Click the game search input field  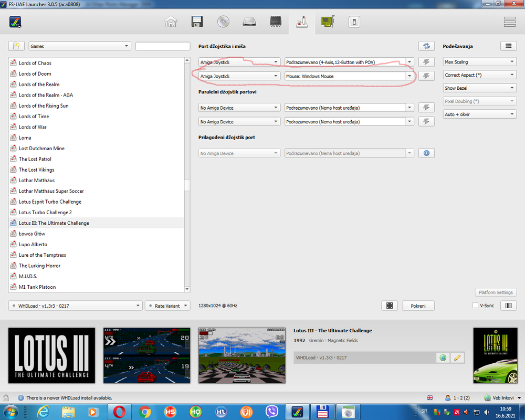click(163, 46)
